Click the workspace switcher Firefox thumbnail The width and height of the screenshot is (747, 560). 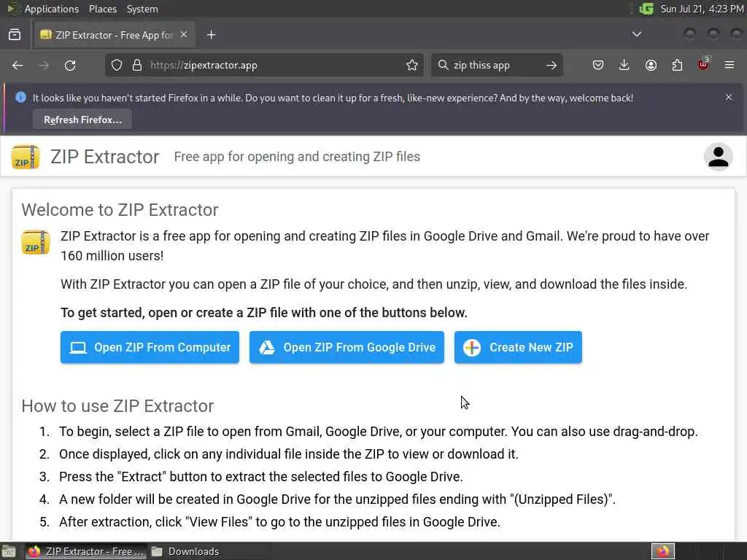[662, 551]
